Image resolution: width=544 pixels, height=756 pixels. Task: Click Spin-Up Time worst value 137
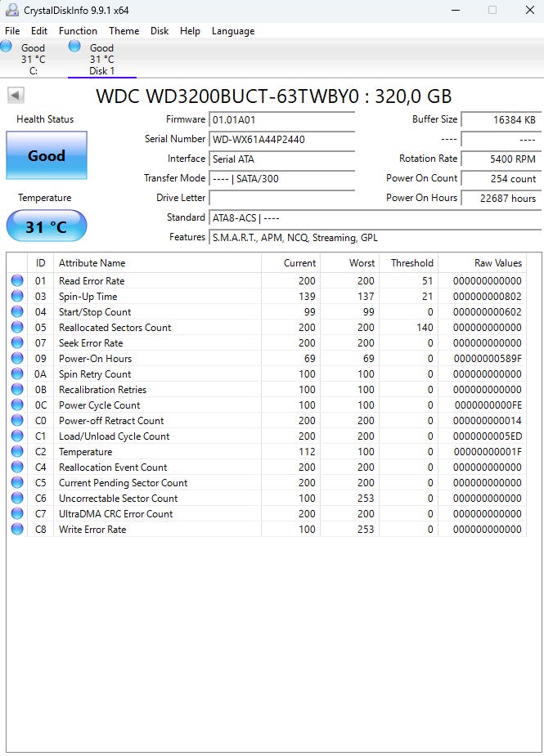[x=366, y=296]
